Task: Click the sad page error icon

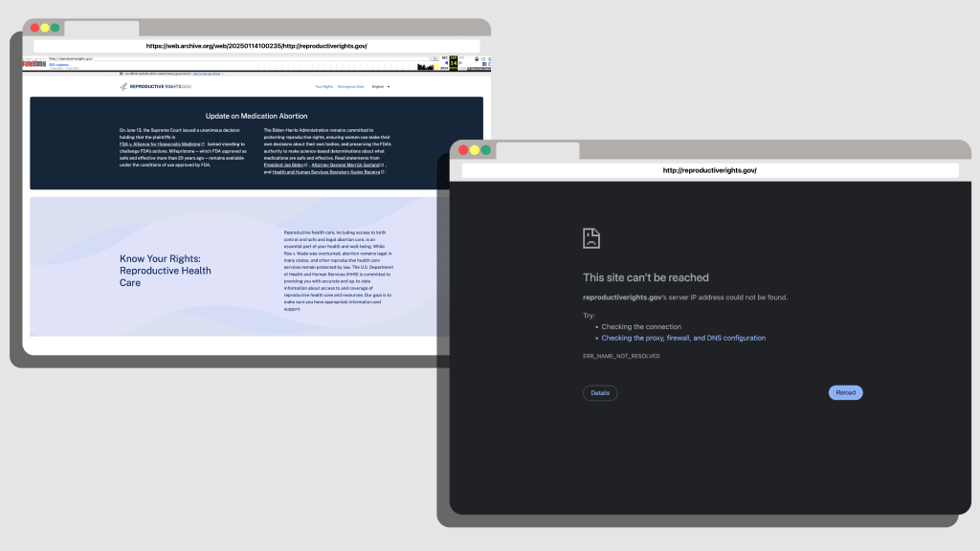Action: pos(591,238)
